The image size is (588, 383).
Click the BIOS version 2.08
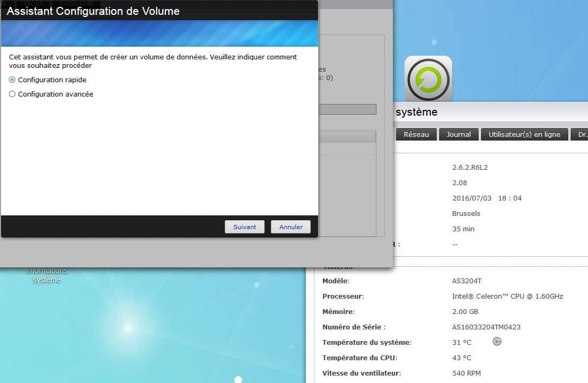(459, 182)
